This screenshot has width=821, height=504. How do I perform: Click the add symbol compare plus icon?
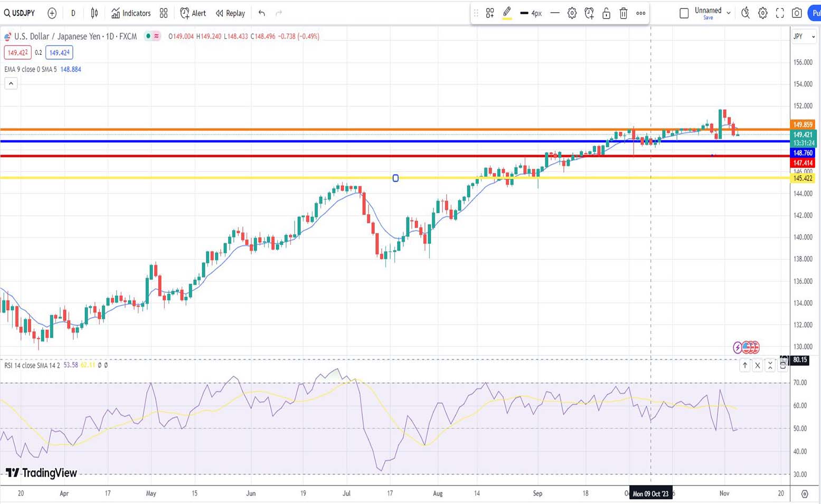[52, 13]
